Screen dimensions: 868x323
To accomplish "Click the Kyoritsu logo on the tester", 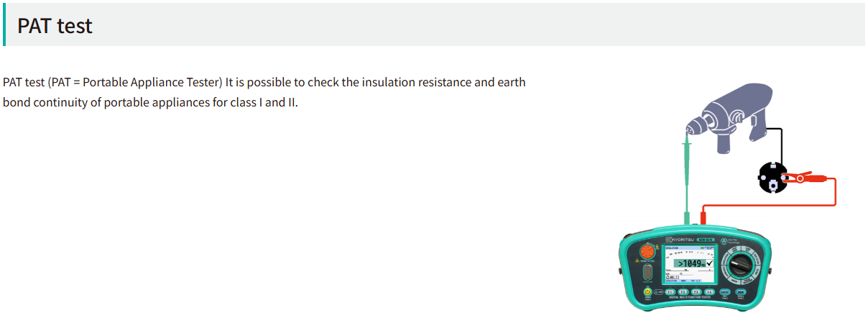I will pos(680,238).
